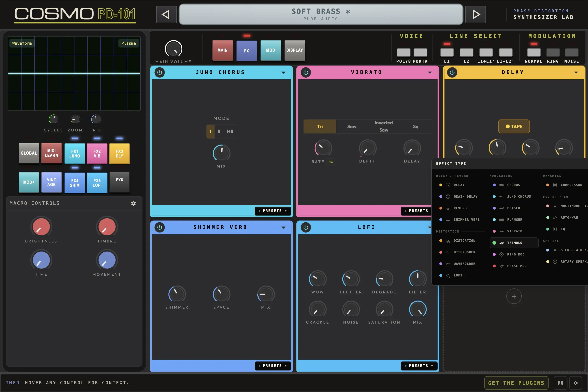Screen dimensions: 588x392
Task: Choose Grain Delay effect type
Action: tap(461, 197)
